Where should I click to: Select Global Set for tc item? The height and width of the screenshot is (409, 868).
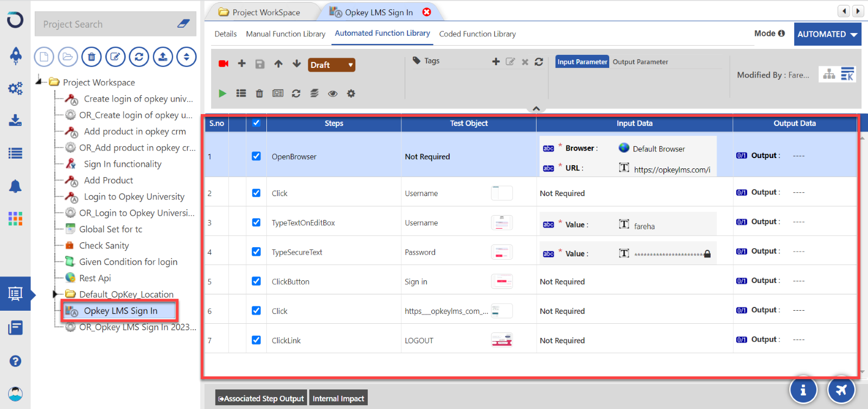tap(111, 229)
